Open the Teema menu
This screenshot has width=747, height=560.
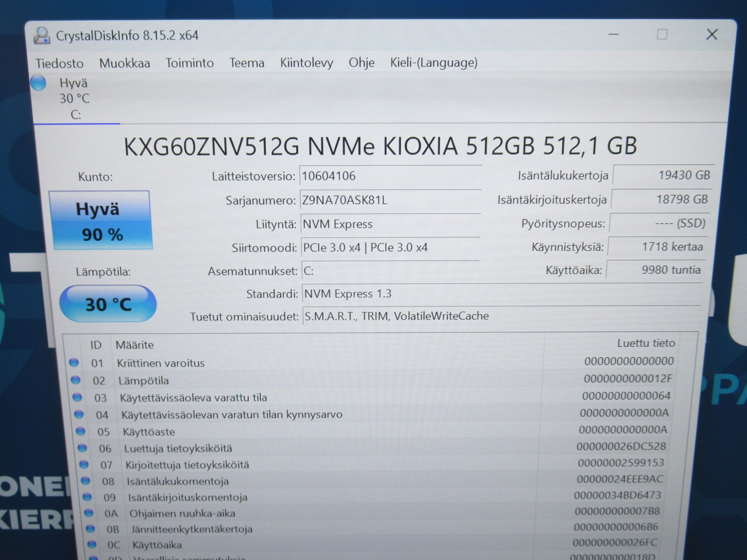[247, 63]
